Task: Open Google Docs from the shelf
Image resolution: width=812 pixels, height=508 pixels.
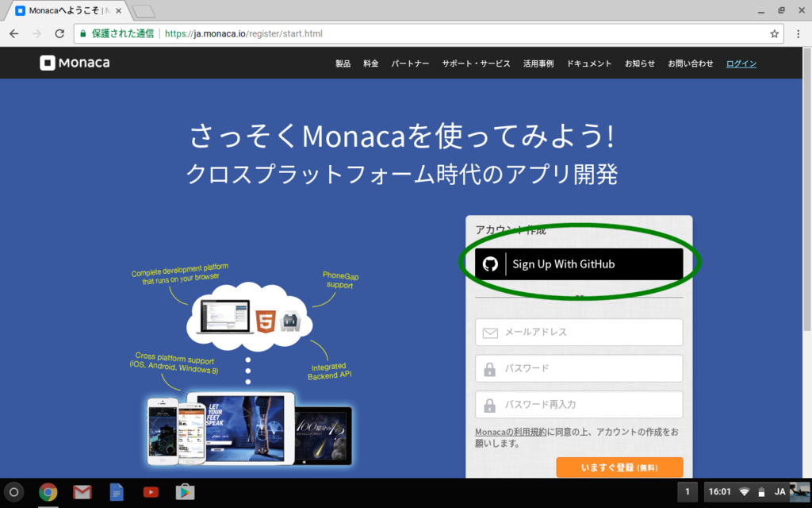Action: [117, 492]
